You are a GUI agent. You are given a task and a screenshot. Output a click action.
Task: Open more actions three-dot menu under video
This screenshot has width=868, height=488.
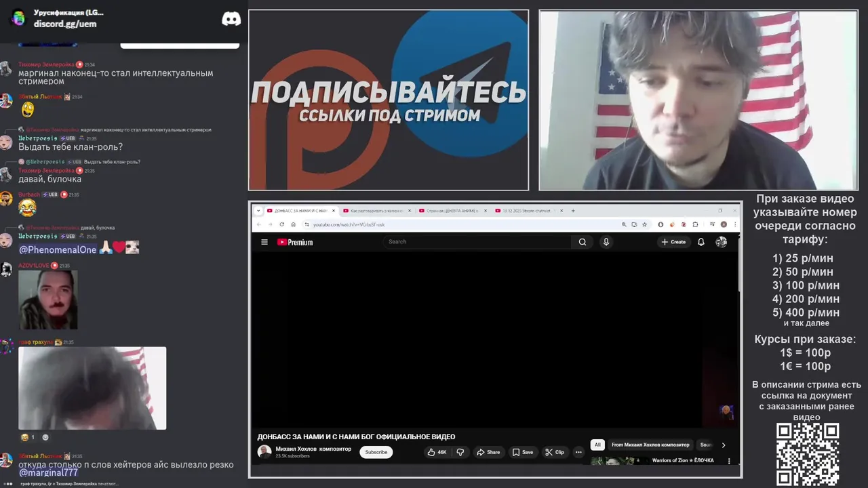578,452
